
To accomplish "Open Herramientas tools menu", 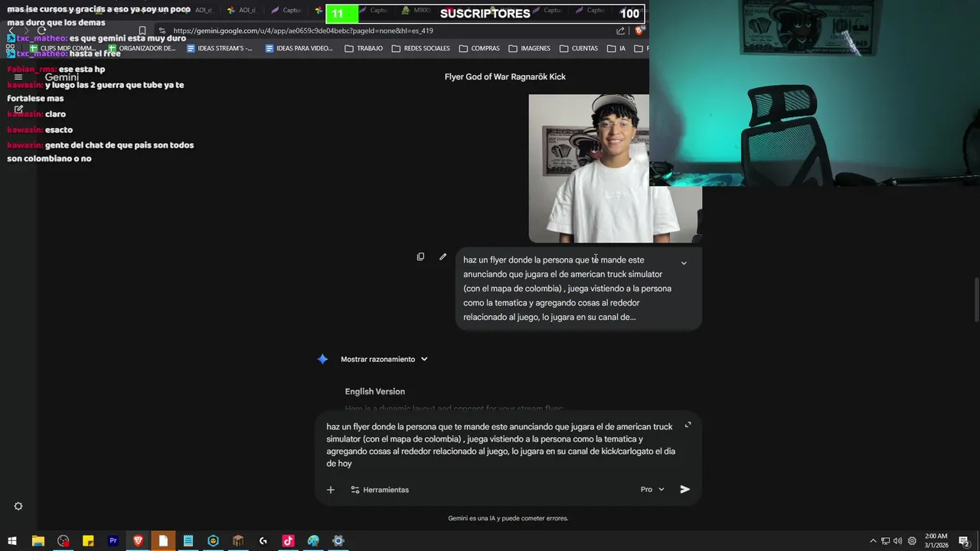I will (x=380, y=490).
